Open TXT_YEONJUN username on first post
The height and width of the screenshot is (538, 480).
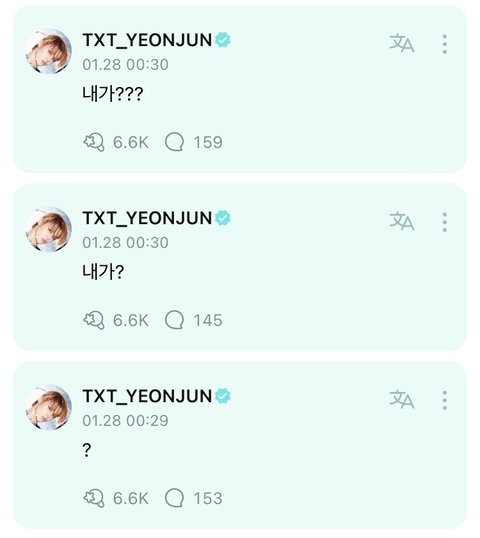[x=147, y=40]
